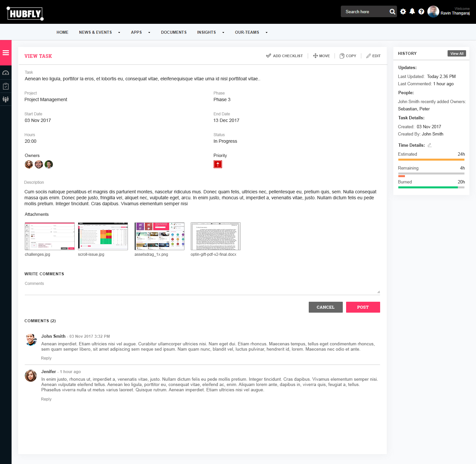Click the Edit pencil icon in header
The image size is (476, 464).
pos(369,56)
